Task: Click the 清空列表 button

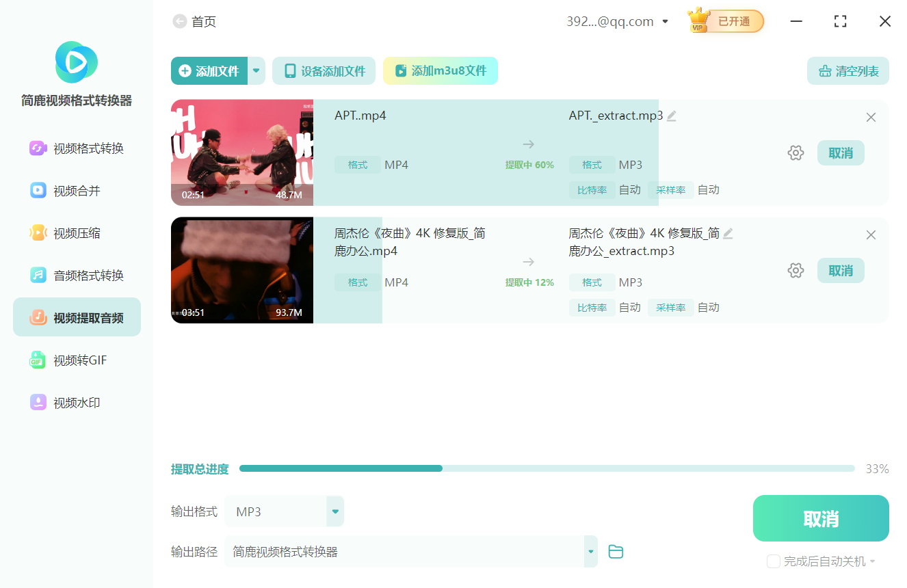Action: 848,71
